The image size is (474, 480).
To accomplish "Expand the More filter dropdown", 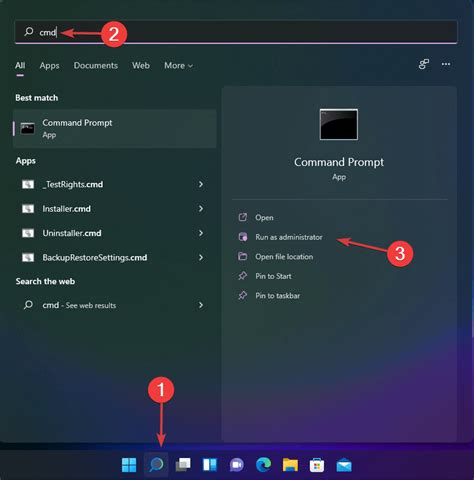I will pyautogui.click(x=178, y=66).
